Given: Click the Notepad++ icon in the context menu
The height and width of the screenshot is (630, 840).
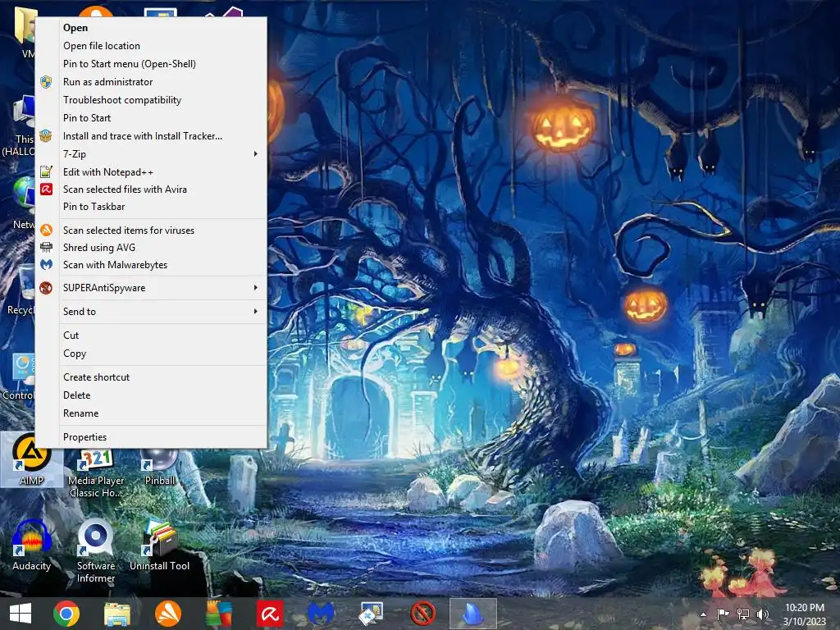Looking at the screenshot, I should tap(47, 172).
